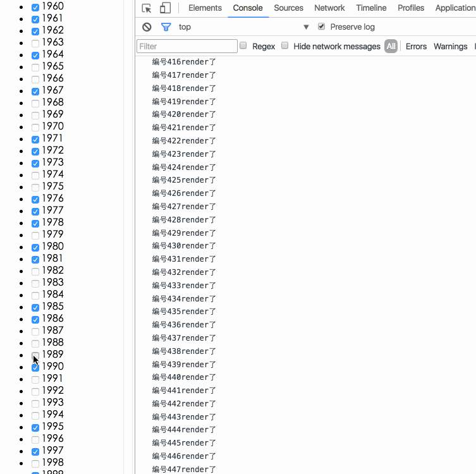The height and width of the screenshot is (474, 476).
Task: Select log line 编号440render了
Action: coord(184,377)
